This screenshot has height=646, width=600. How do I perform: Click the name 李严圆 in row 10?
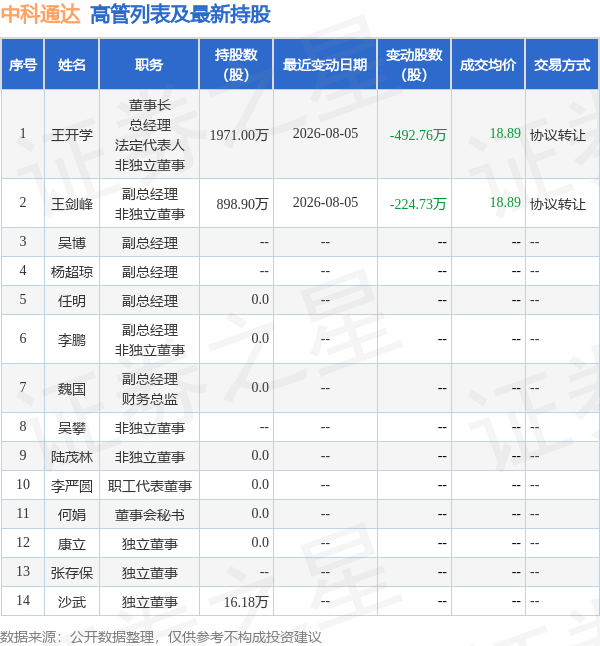pyautogui.click(x=72, y=486)
